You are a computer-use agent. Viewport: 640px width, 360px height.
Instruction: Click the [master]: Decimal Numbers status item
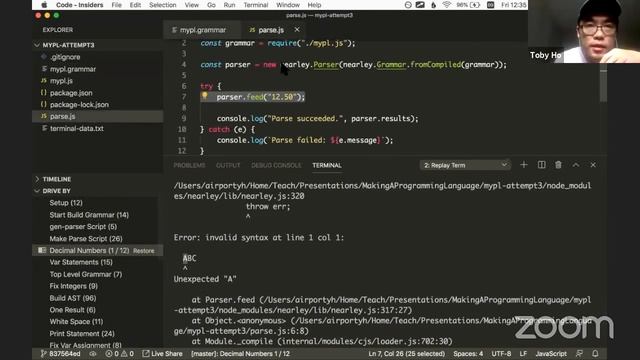click(240, 353)
